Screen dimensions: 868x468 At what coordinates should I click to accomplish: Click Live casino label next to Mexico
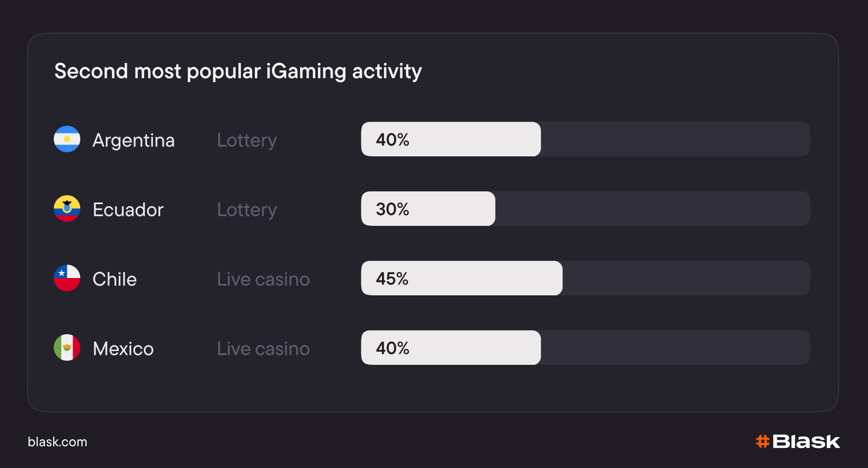click(263, 349)
